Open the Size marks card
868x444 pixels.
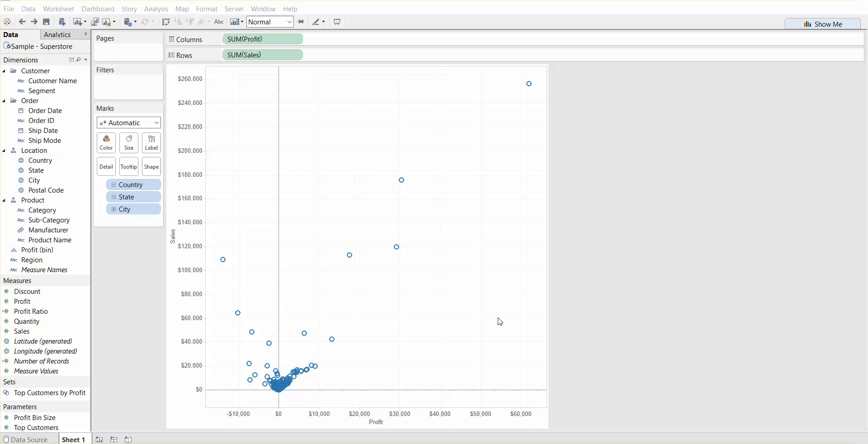click(129, 143)
